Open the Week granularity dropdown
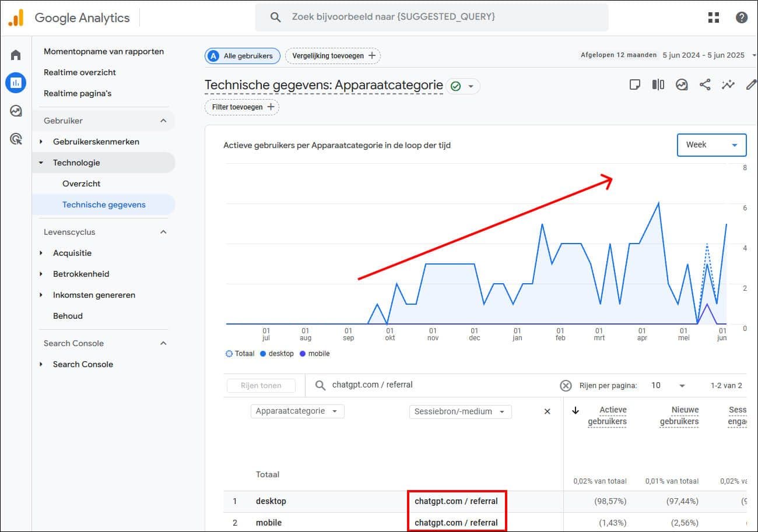Image resolution: width=758 pixels, height=532 pixels. click(x=711, y=145)
